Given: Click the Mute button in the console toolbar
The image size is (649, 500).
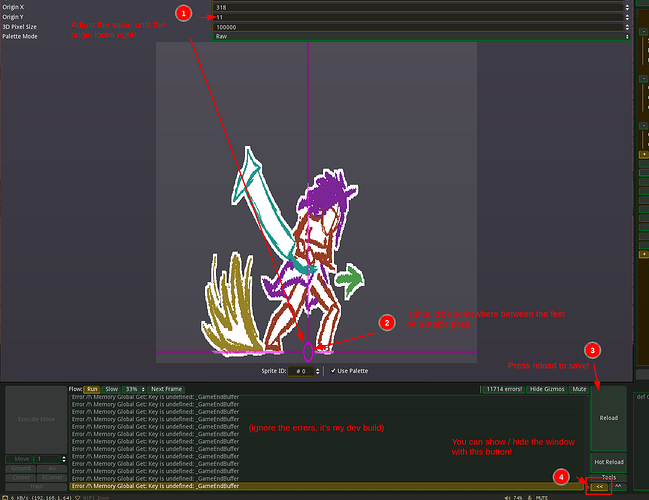Looking at the screenshot, I should click(579, 389).
